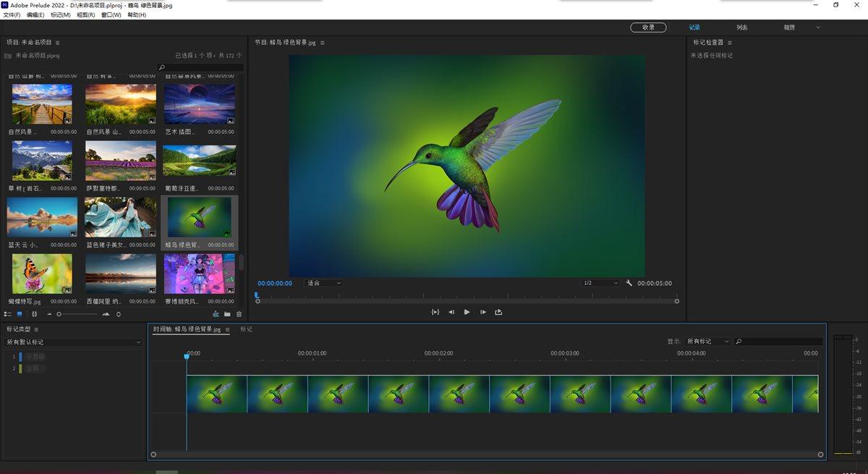Step back one frame in monitor
The width and height of the screenshot is (868, 474).
coord(451,312)
